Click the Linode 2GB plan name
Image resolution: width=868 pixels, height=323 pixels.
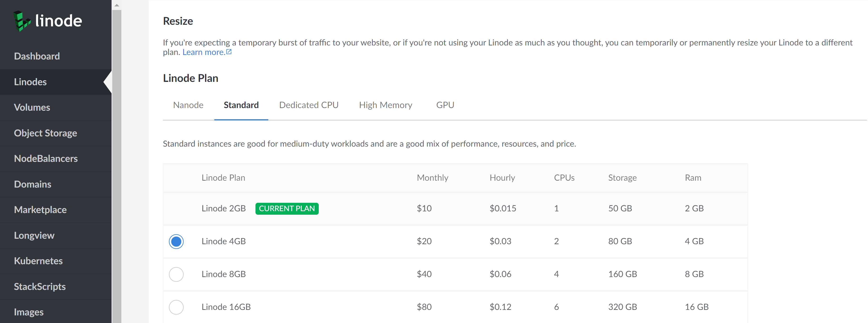[224, 208]
